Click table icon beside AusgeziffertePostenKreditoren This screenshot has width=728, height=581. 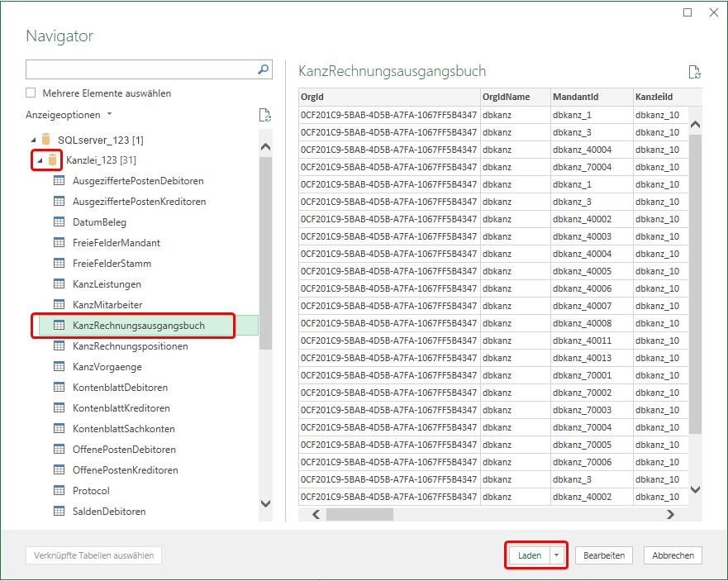click(x=59, y=201)
